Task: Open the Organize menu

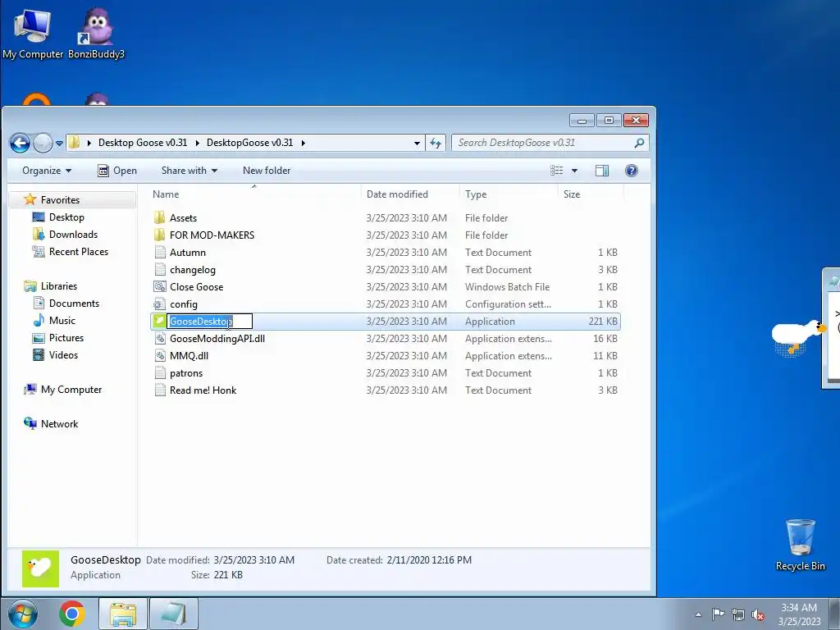Action: [x=47, y=171]
